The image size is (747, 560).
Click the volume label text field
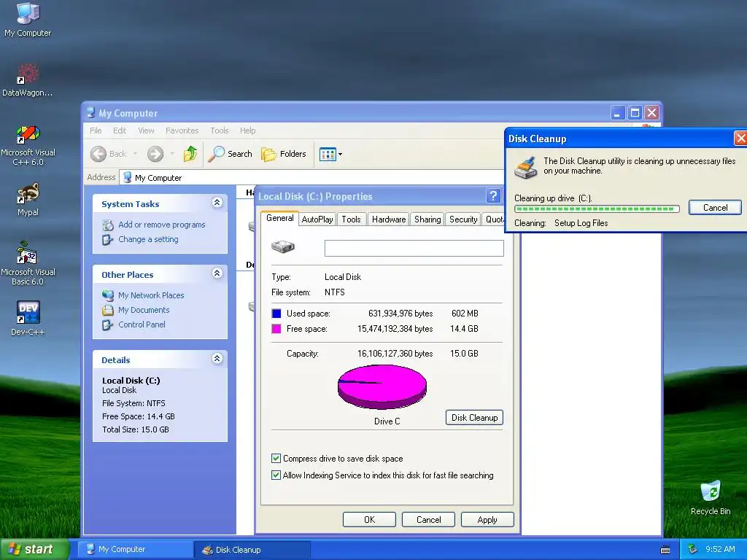click(414, 248)
